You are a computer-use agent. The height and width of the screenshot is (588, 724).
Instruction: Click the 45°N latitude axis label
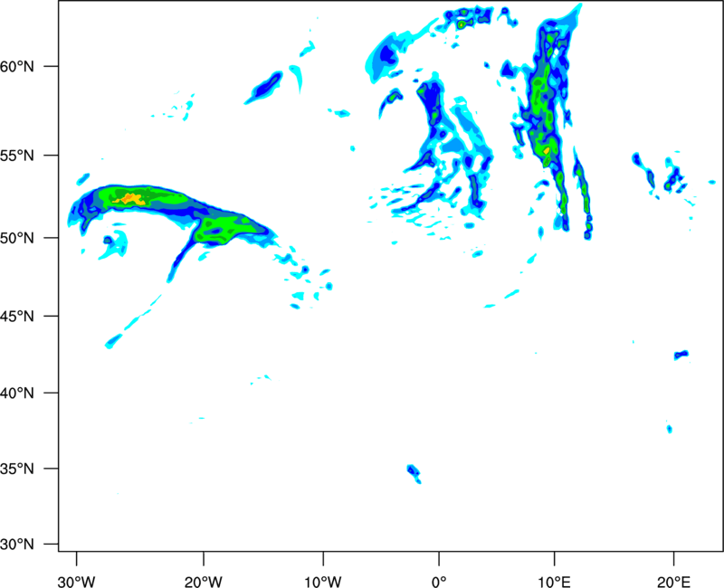coord(17,317)
